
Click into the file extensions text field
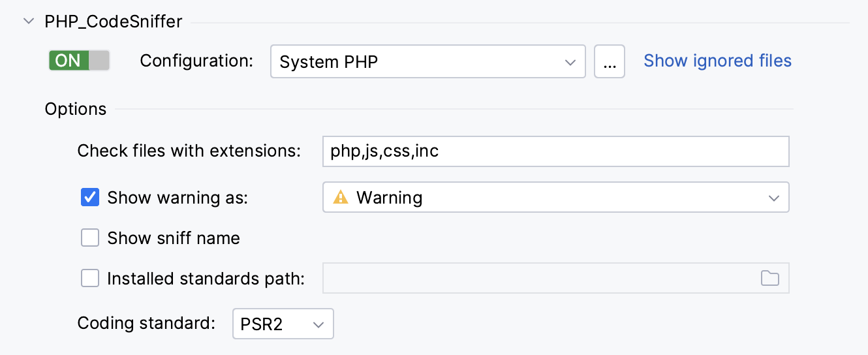[555, 152]
